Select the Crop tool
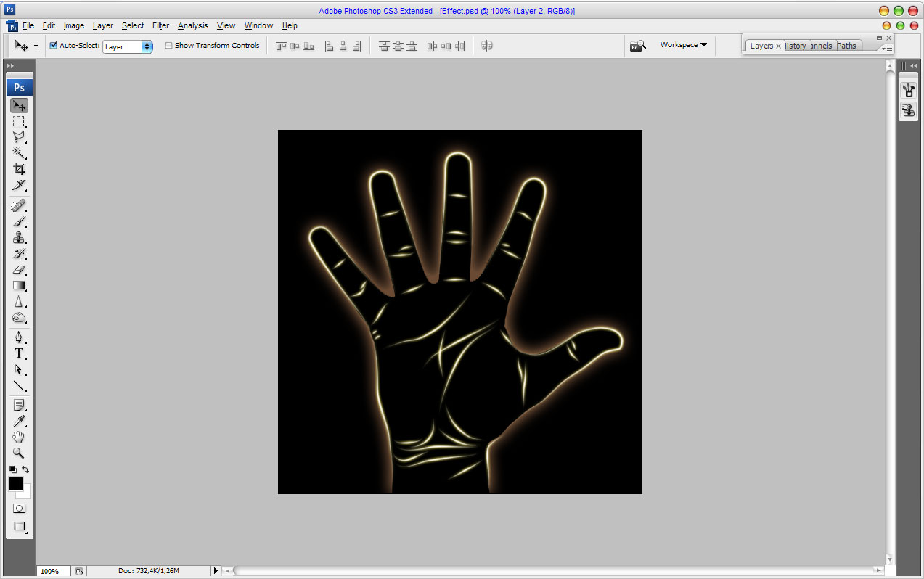 [19, 169]
